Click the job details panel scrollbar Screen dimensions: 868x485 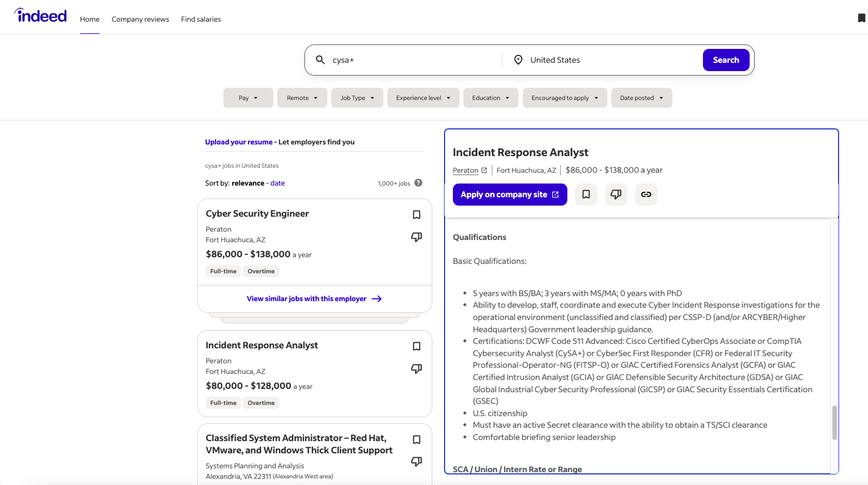click(834, 423)
